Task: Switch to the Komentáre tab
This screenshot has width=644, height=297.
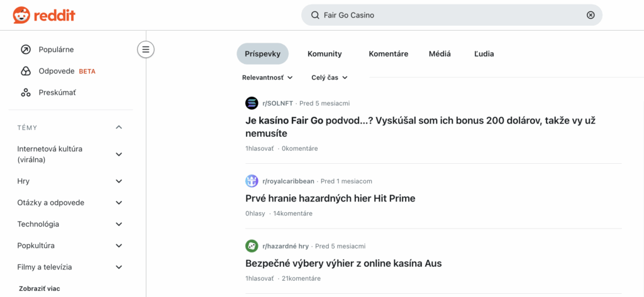Action: click(388, 54)
